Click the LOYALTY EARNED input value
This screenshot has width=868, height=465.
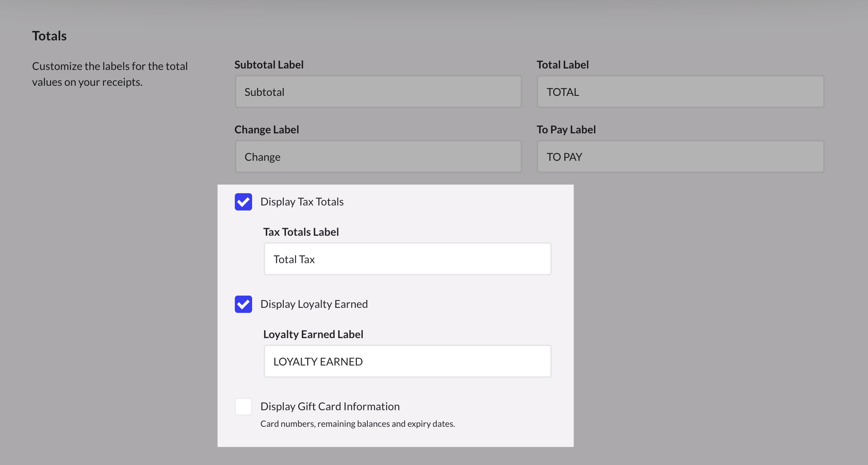[x=318, y=361]
